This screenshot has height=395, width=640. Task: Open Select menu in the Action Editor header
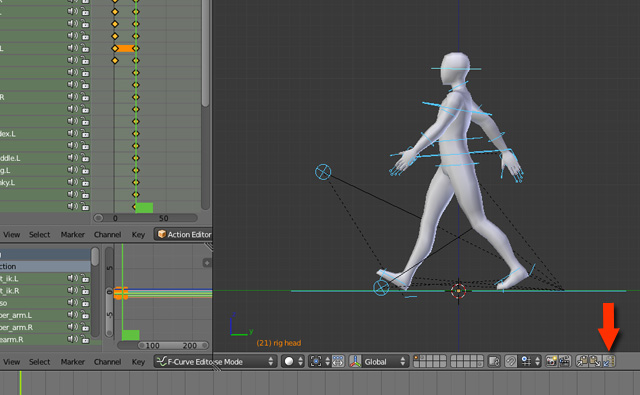tap(40, 235)
